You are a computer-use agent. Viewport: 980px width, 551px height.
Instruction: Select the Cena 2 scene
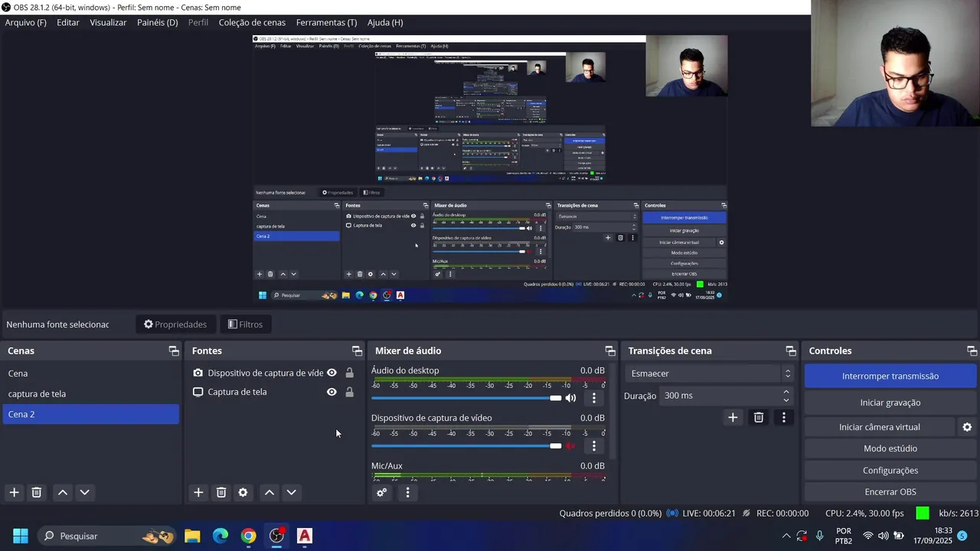[x=90, y=414]
